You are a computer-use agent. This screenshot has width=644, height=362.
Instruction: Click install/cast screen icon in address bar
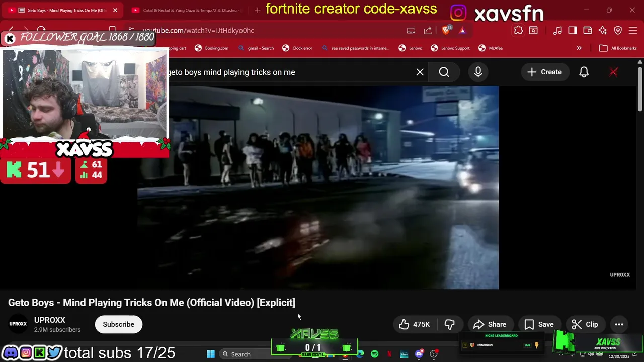point(411,30)
